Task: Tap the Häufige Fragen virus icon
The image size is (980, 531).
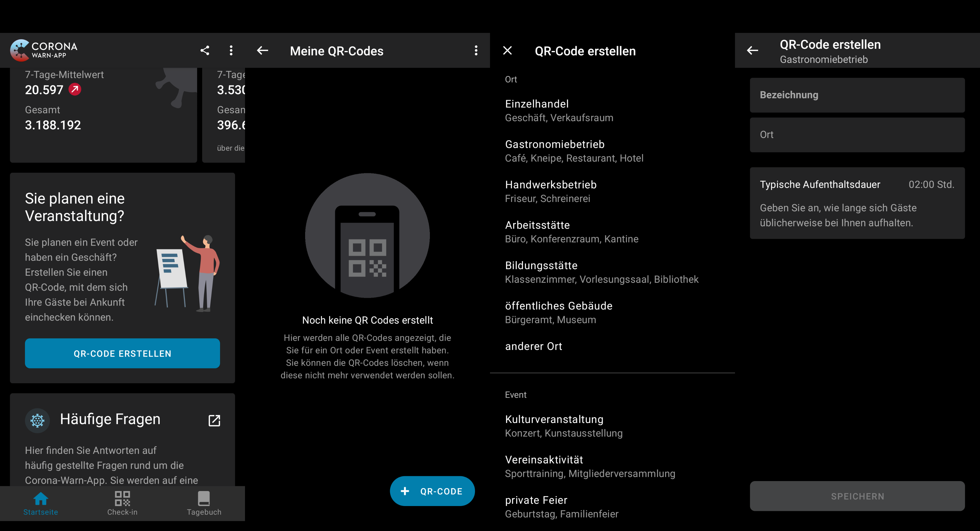Action: [x=37, y=420]
